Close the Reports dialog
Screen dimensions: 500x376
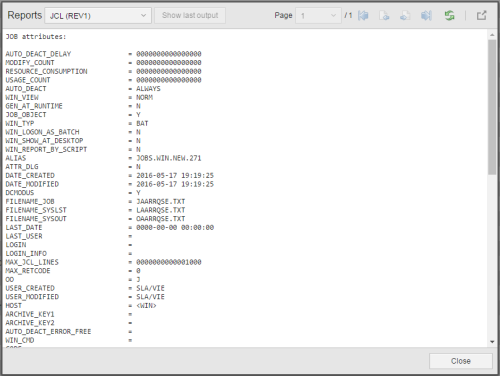(461, 361)
